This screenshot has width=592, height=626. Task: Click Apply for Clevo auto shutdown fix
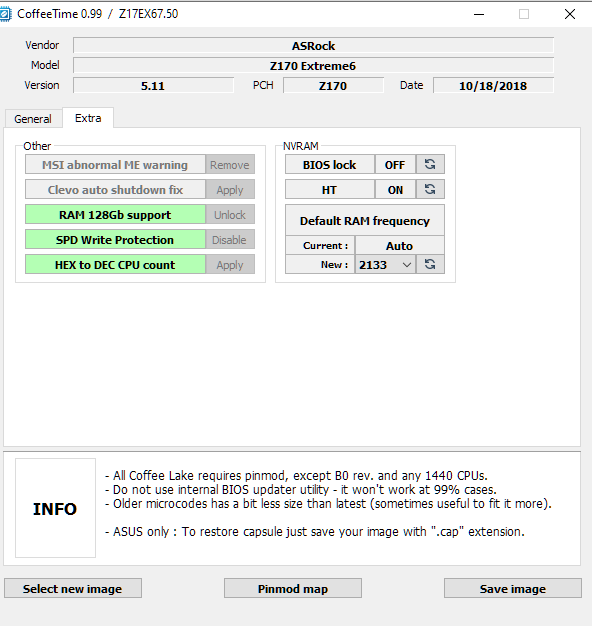pos(230,189)
